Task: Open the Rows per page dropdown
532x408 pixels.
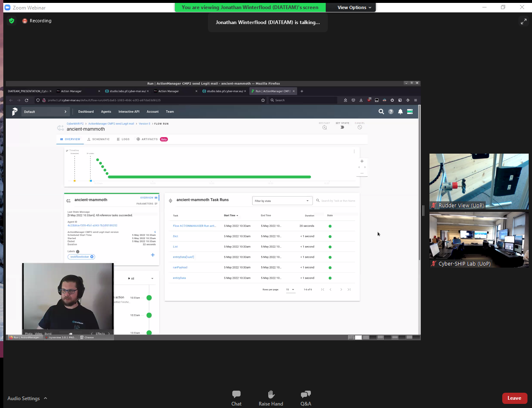Action: [x=290, y=289]
